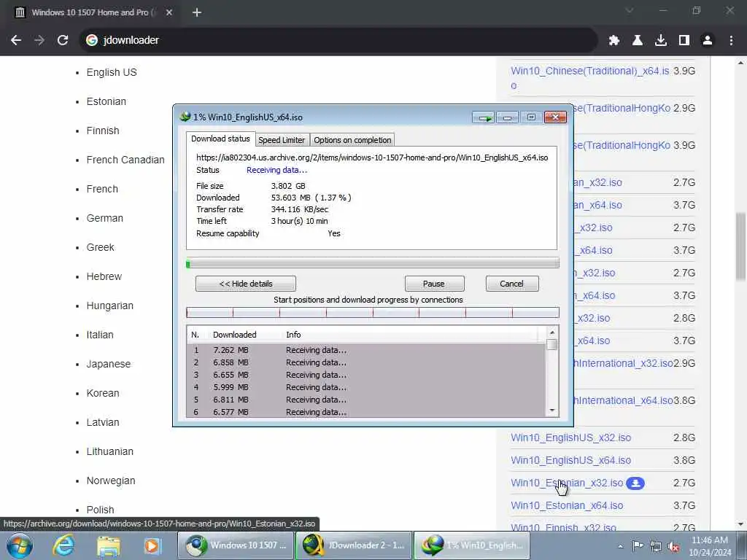Click the file size value 3.802 GB

(288, 186)
